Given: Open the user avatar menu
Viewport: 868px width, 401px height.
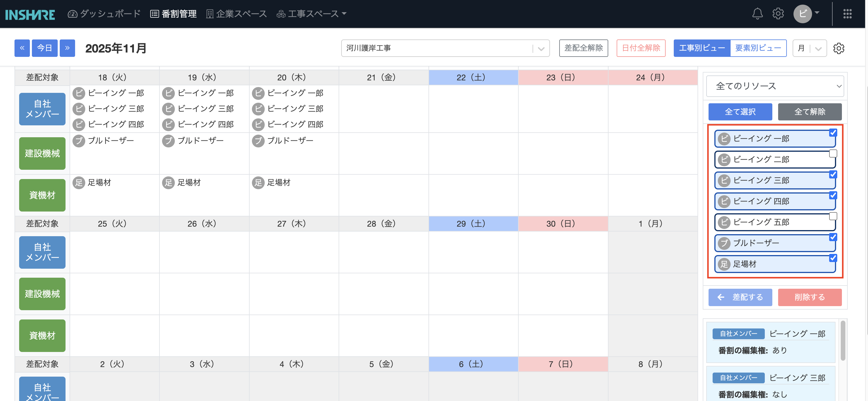Looking at the screenshot, I should point(803,14).
